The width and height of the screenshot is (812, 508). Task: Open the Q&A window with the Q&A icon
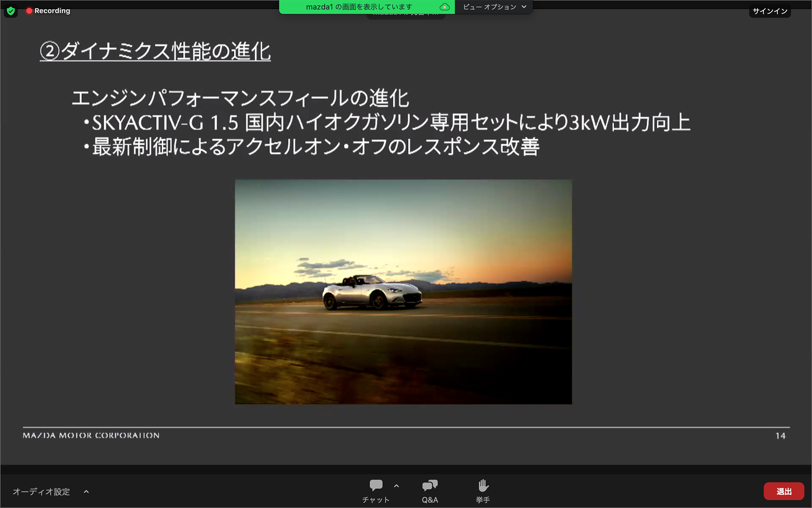coord(429,490)
